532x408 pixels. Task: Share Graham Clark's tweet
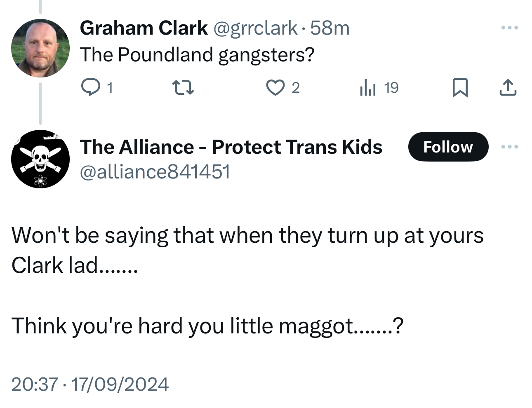click(x=508, y=87)
